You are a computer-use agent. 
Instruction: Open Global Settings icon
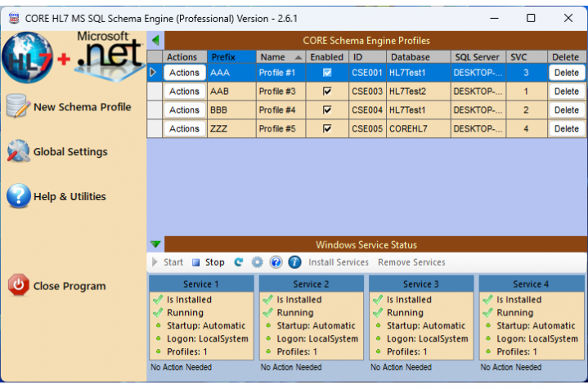tap(18, 152)
